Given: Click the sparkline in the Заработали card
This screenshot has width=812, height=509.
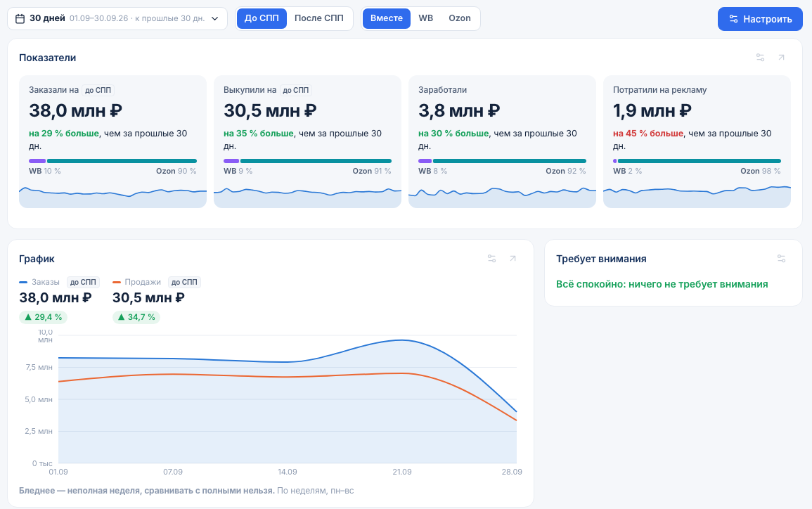Looking at the screenshot, I should tap(503, 197).
